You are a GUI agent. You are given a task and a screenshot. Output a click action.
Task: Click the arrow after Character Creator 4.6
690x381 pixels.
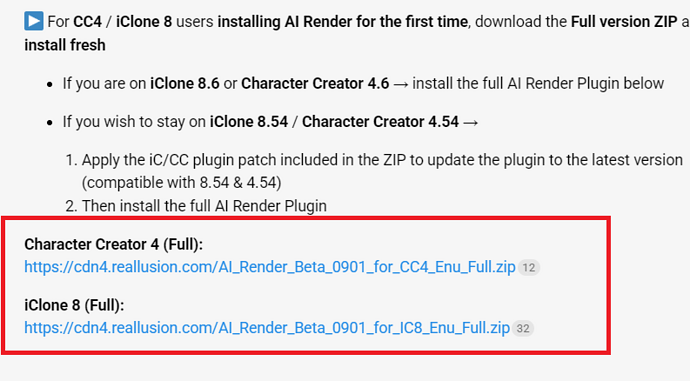point(401,84)
